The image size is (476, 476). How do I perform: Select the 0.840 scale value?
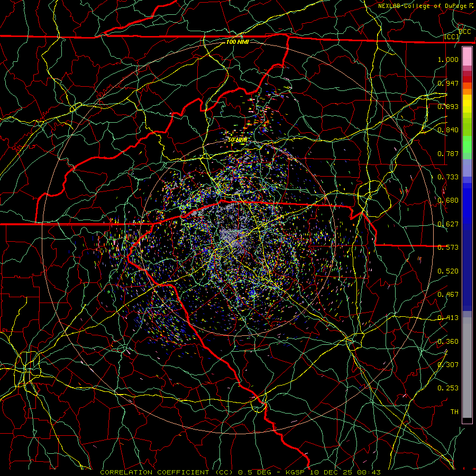coord(448,130)
